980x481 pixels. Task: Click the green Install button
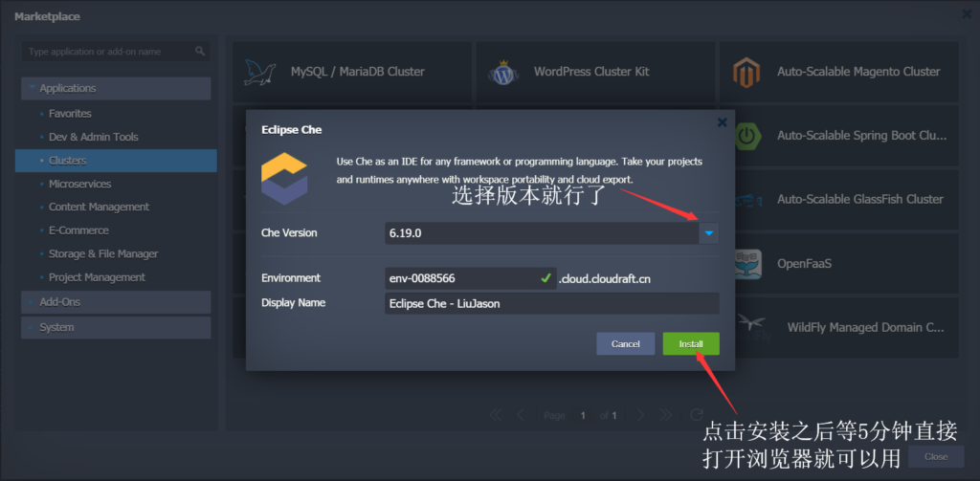click(x=691, y=343)
